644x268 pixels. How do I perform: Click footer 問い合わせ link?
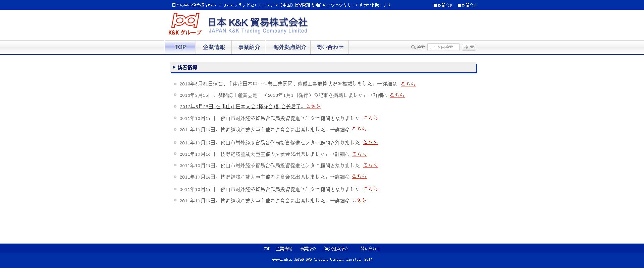tap(370, 249)
